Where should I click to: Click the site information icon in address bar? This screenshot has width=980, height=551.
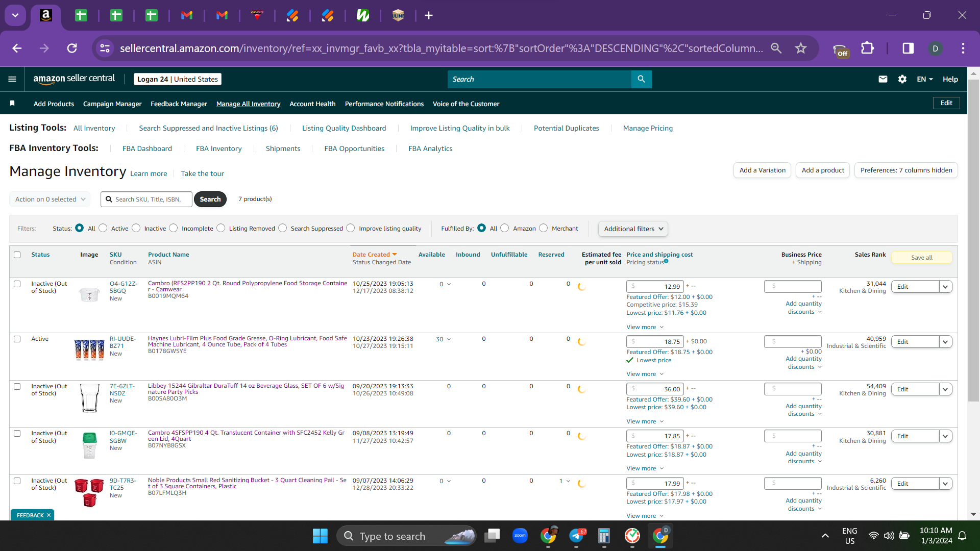click(x=105, y=48)
